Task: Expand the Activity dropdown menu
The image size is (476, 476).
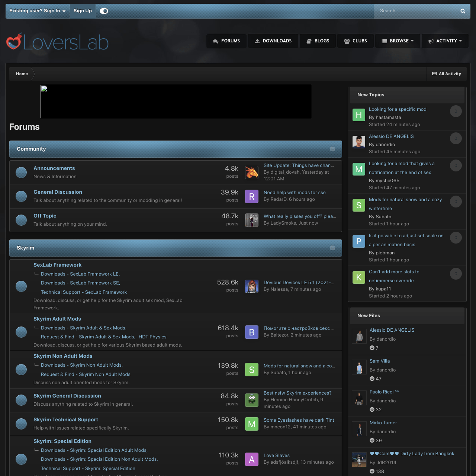Action: tap(445, 41)
